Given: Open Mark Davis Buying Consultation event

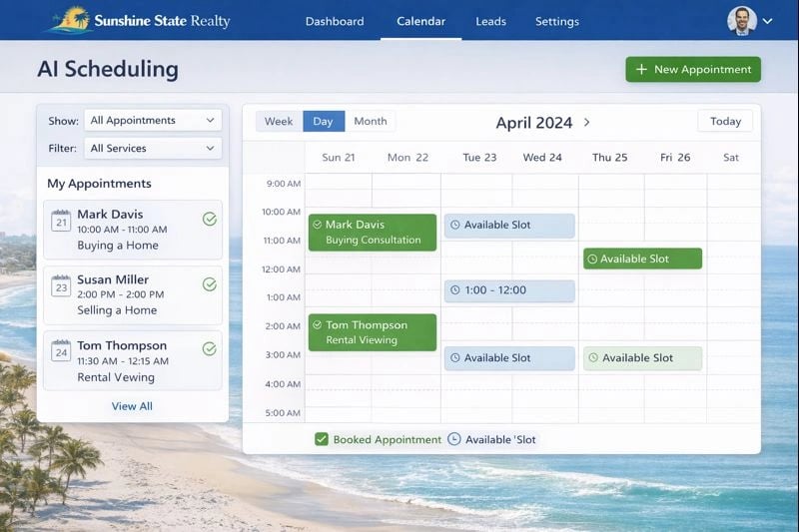Looking at the screenshot, I should tap(373, 233).
